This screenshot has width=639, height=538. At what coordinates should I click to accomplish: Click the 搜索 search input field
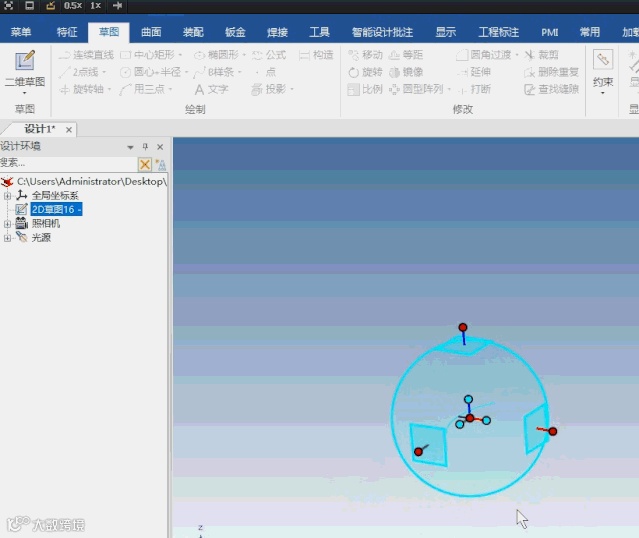(68, 163)
